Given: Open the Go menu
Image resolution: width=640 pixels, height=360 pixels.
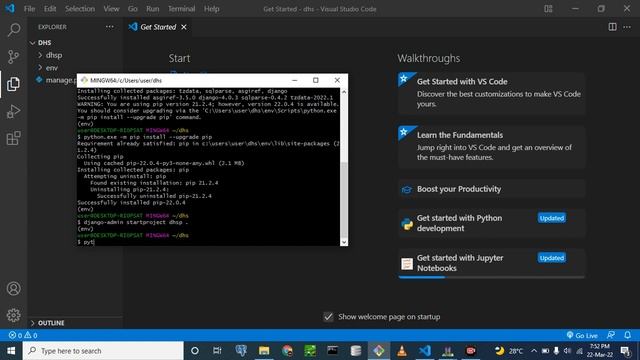Looking at the screenshot, I should tap(133, 9).
